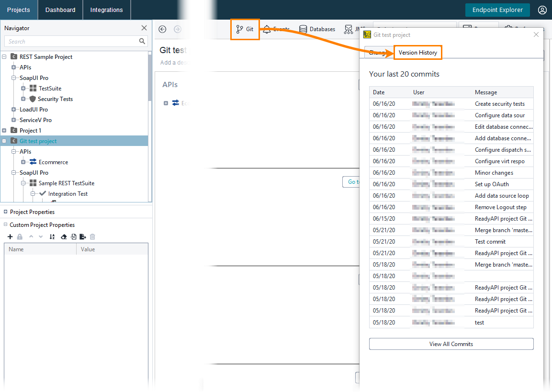Screen dimensions: 552x392
Task: Click the lock property icon
Action: (x=20, y=237)
